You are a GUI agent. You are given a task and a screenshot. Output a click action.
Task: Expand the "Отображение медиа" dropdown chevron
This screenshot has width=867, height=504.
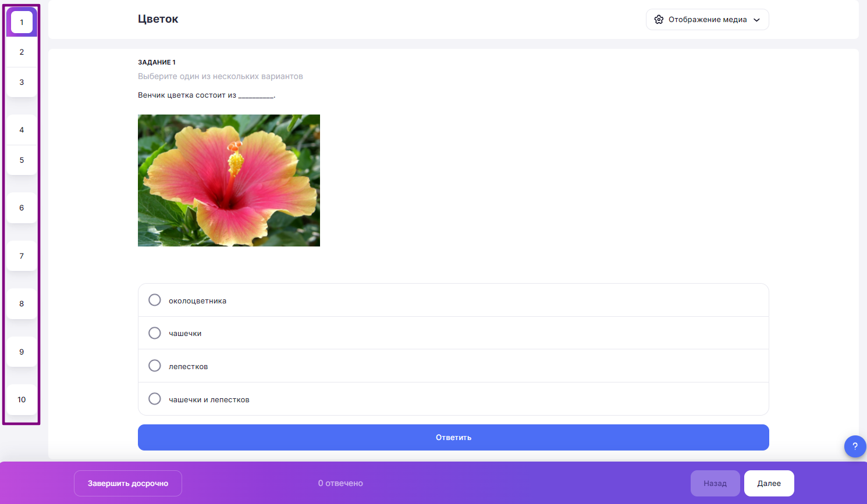pos(756,20)
